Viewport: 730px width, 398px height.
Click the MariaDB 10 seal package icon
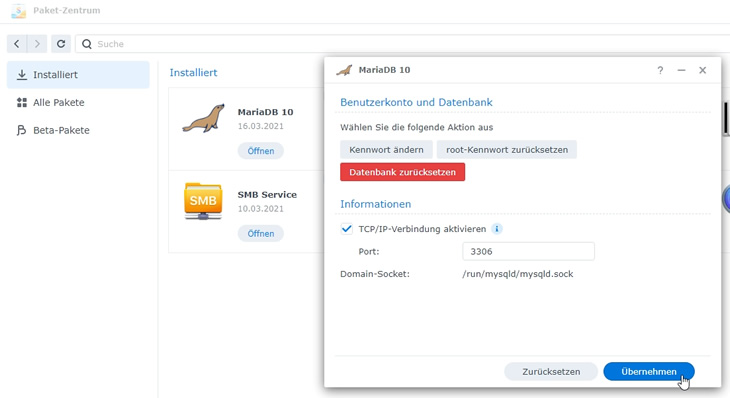[x=203, y=118]
